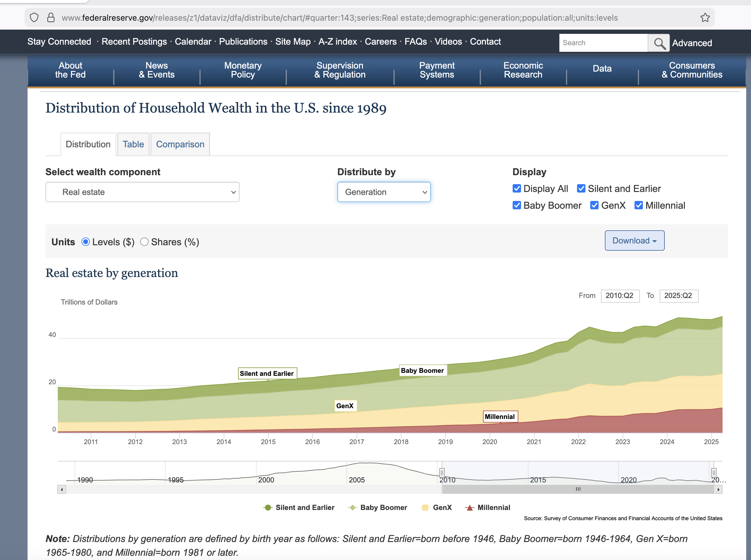Open the Monetary Policy nav link
751x560 pixels.
pos(243,70)
